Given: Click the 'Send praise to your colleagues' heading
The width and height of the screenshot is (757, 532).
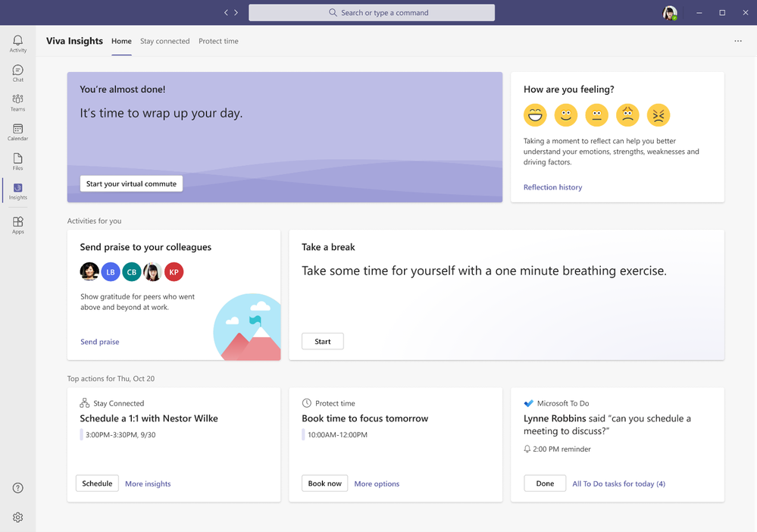Looking at the screenshot, I should (x=145, y=247).
